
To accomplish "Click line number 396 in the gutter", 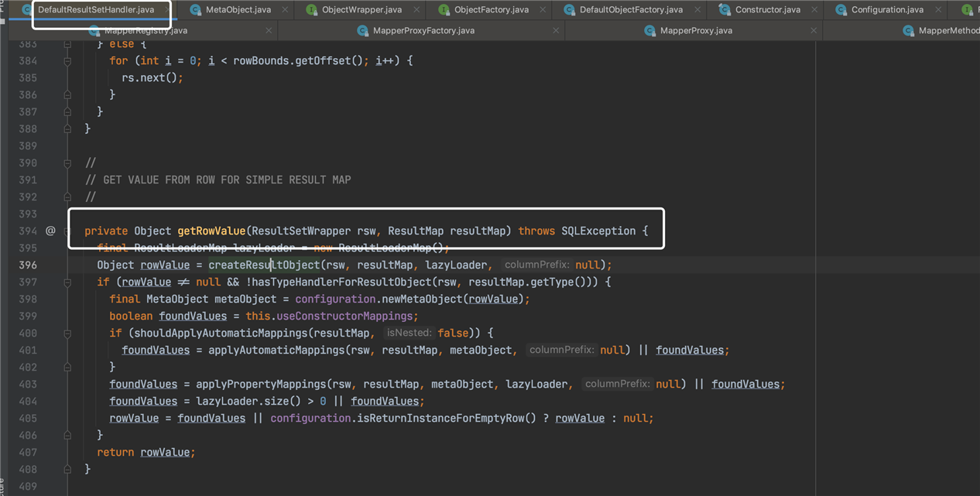I will click(x=28, y=265).
